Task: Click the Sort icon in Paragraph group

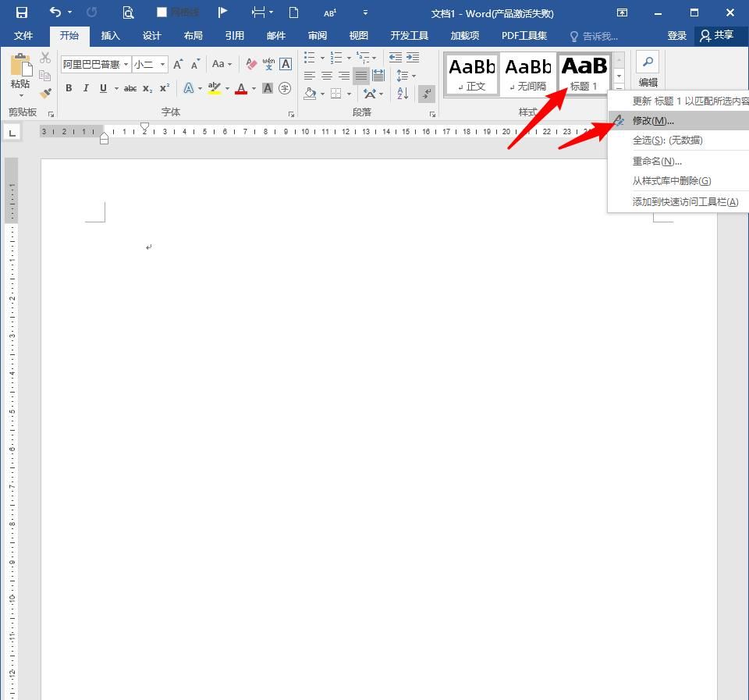Action: [403, 93]
